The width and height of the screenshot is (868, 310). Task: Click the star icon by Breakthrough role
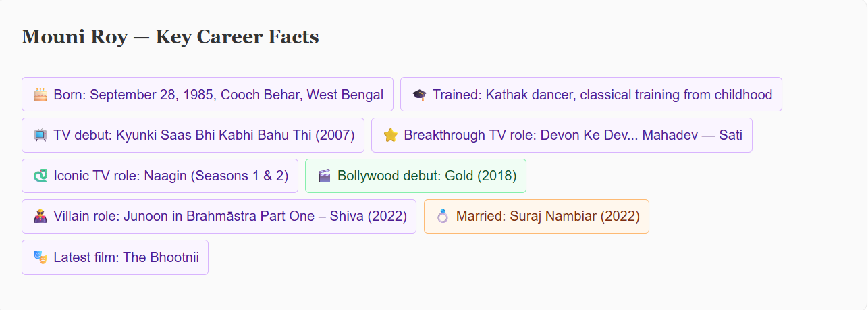pyautogui.click(x=390, y=135)
